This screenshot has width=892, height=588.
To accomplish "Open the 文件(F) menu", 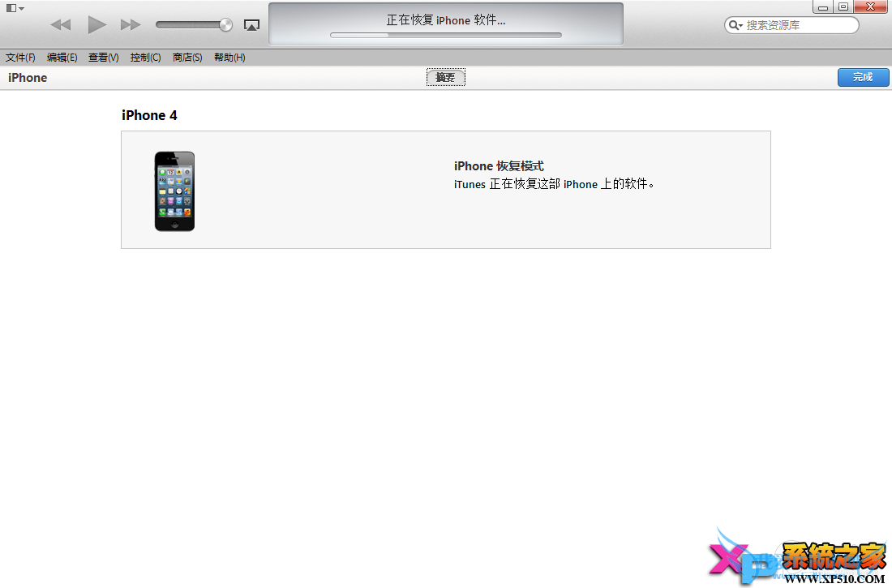I will point(20,58).
